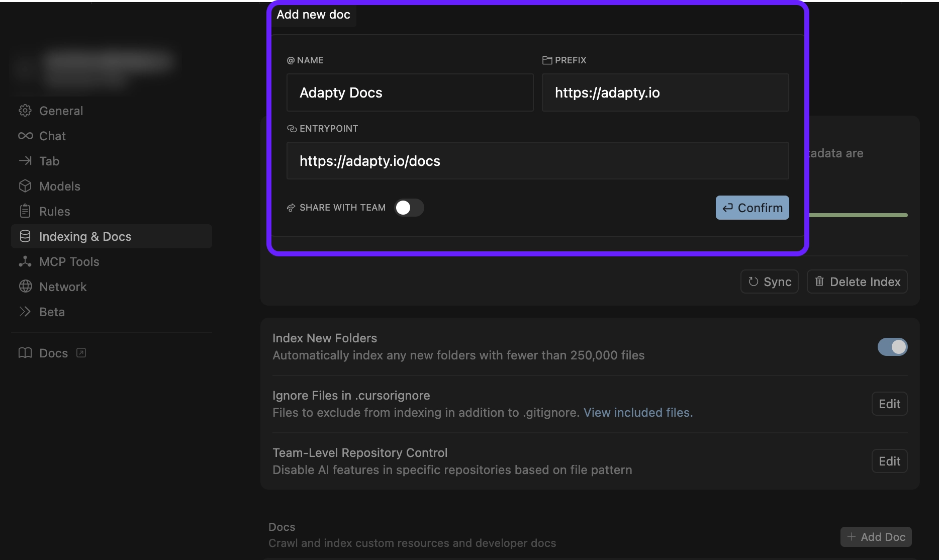
Task: Confirm the new Adapty Docs entry
Action: (752, 207)
